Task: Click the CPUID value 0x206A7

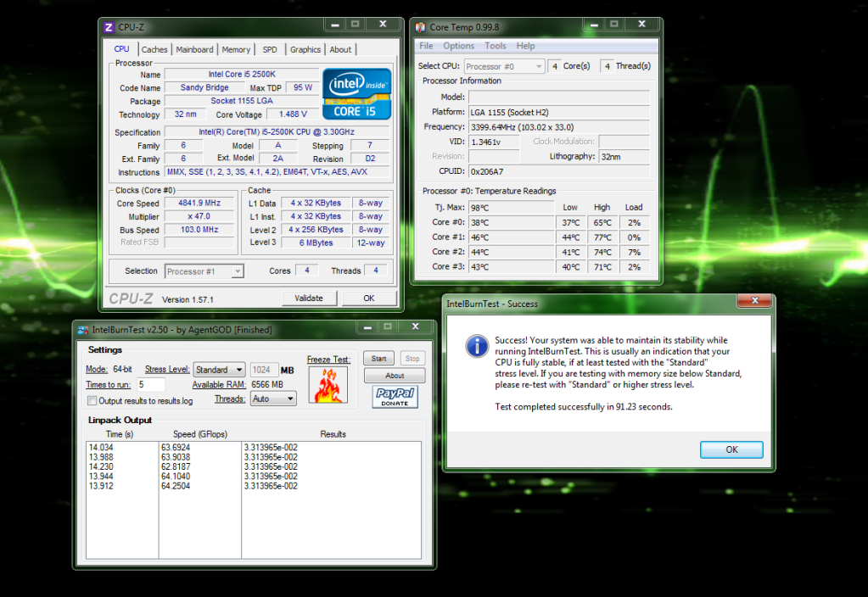Action: pos(559,171)
